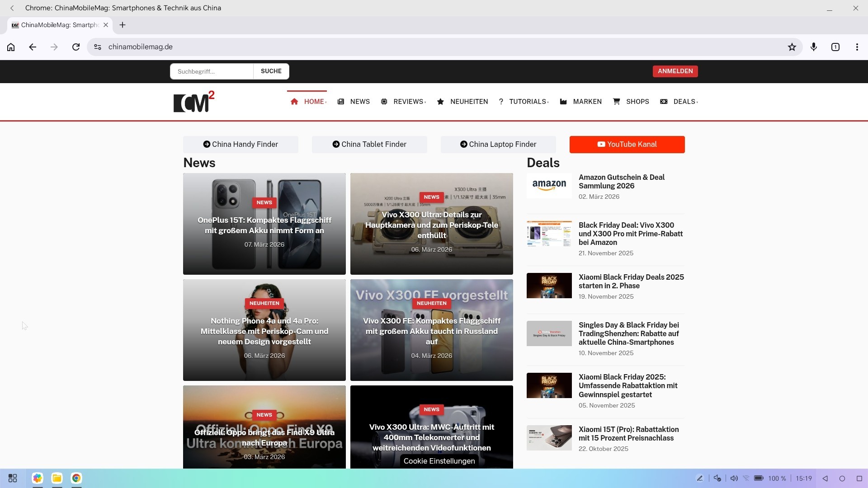868x488 pixels.
Task: Open the tab switcher counter icon
Action: pos(835,47)
